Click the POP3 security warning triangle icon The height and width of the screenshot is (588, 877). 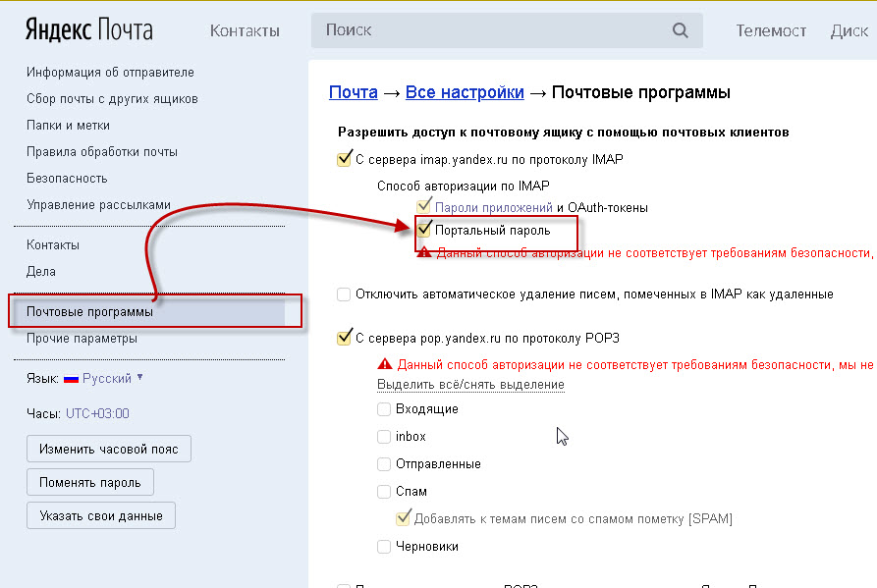point(385,364)
